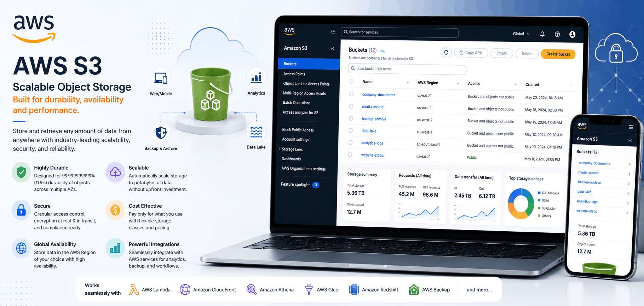
Task: Select the data-lake bucket radio button
Action: click(x=351, y=130)
